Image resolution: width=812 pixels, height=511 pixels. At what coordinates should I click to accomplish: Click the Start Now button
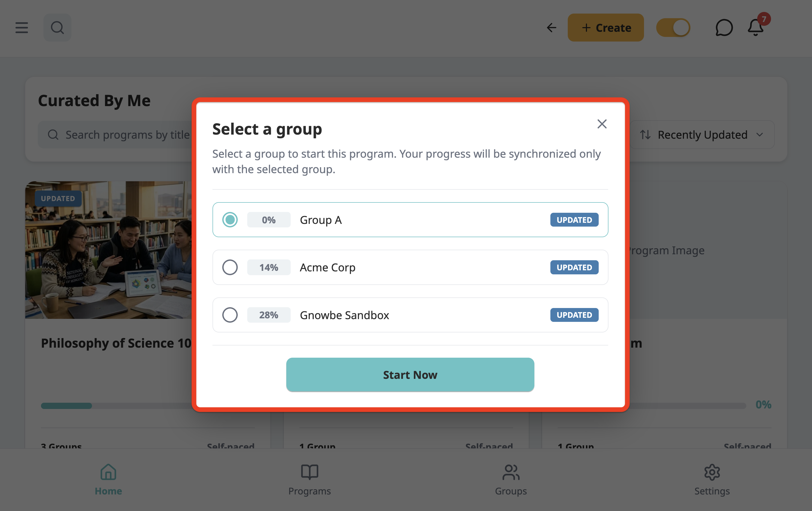point(410,375)
